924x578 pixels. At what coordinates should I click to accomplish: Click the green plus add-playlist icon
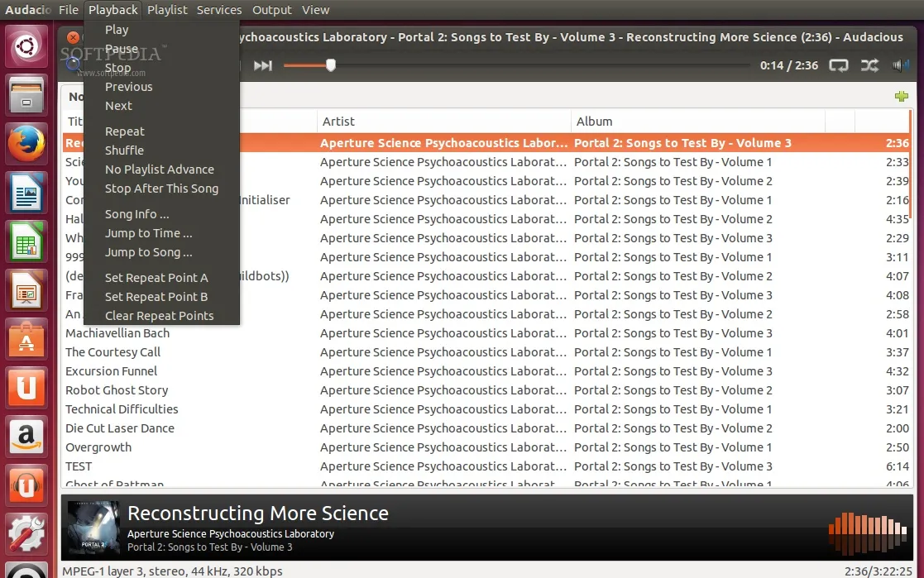click(902, 97)
